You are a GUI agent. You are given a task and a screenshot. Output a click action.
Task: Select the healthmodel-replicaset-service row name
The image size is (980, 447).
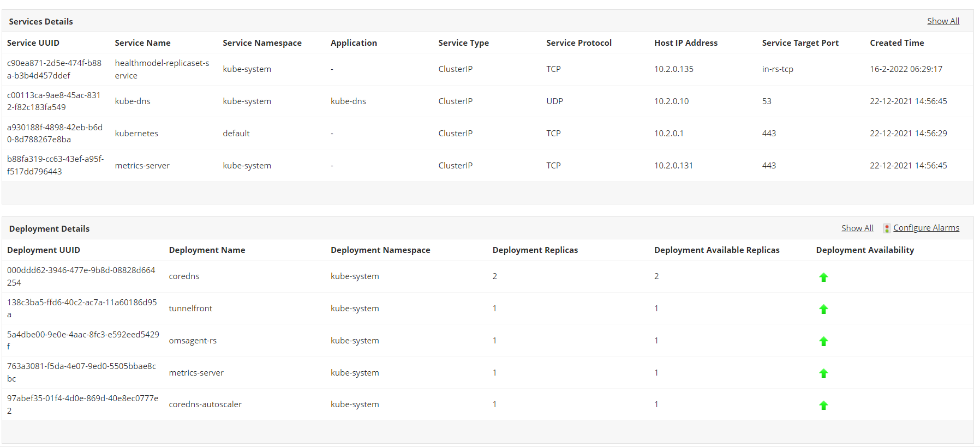pos(162,69)
